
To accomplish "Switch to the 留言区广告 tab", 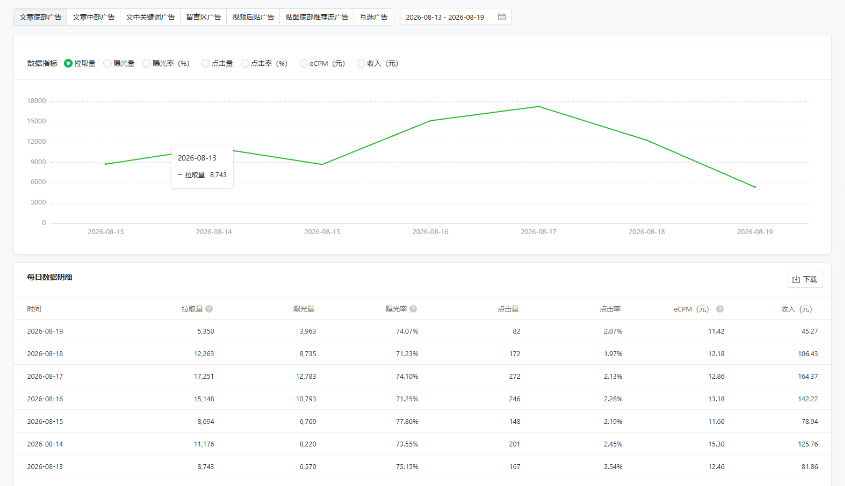I will (x=203, y=17).
